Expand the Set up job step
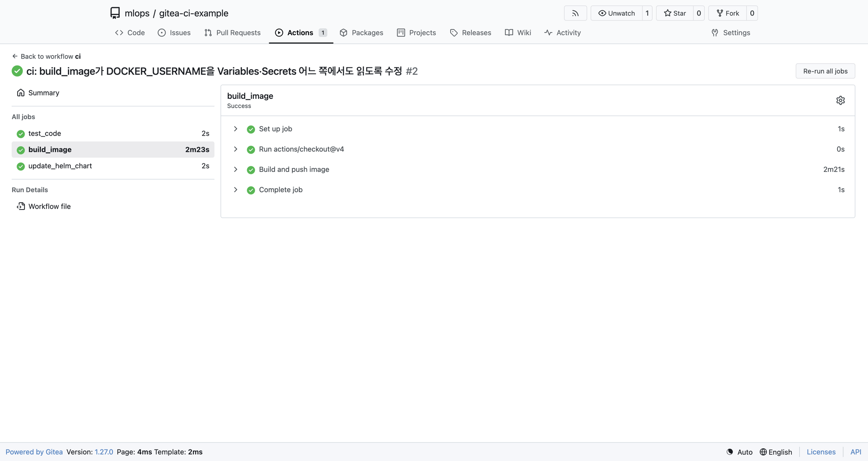Screen dimensions: 868x461 236,129
